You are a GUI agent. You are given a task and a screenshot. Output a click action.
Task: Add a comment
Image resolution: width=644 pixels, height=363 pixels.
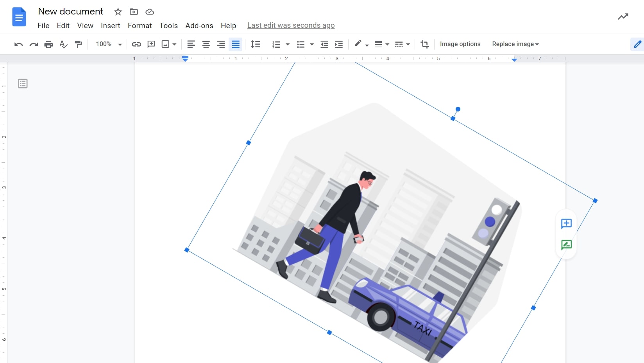click(151, 44)
